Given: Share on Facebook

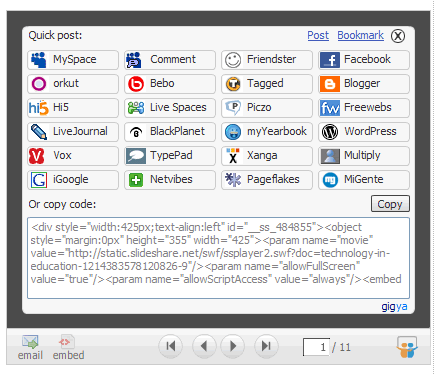Looking at the screenshot, I should [364, 60].
